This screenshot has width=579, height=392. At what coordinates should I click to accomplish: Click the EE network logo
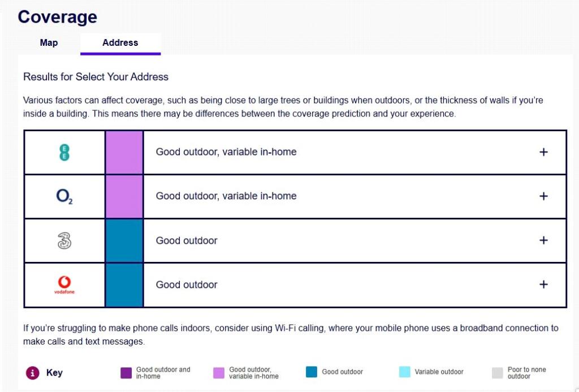point(64,152)
